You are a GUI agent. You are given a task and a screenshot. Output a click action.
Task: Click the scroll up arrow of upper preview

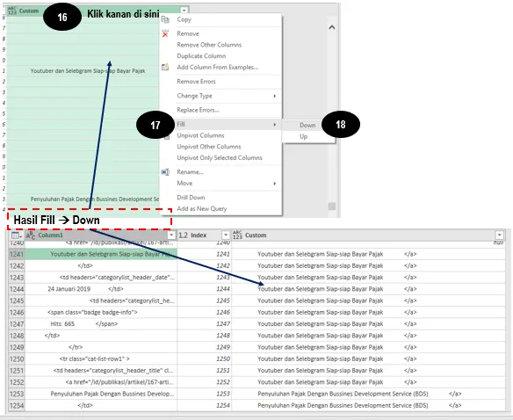[332, 27]
